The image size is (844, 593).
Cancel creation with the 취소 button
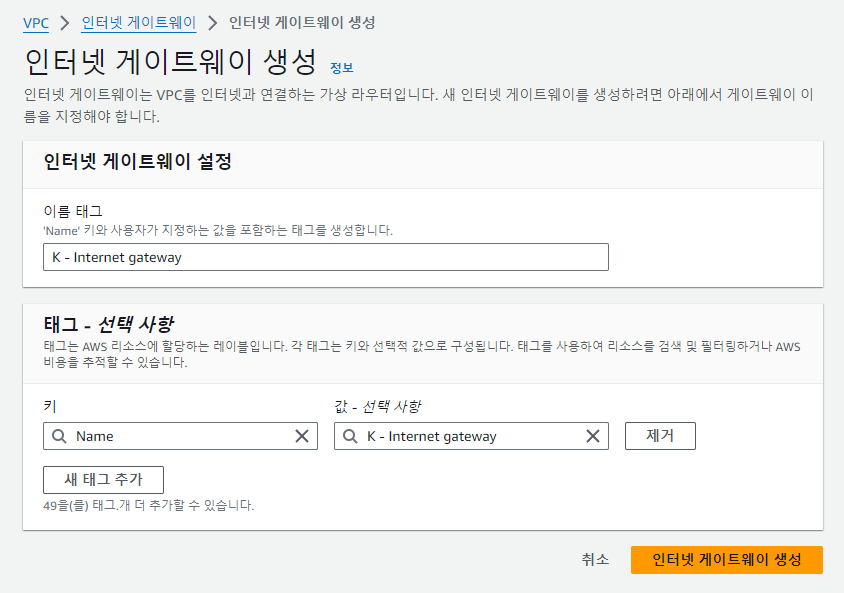[x=595, y=560]
